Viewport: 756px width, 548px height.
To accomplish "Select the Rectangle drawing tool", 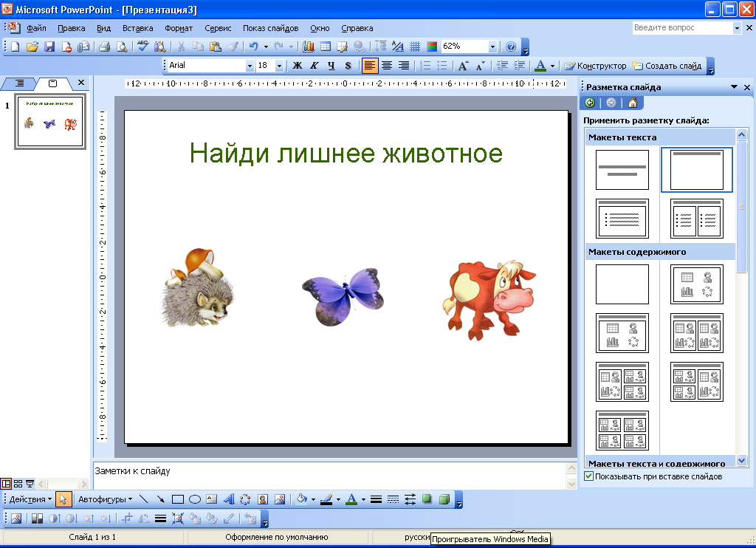I will coord(177,500).
